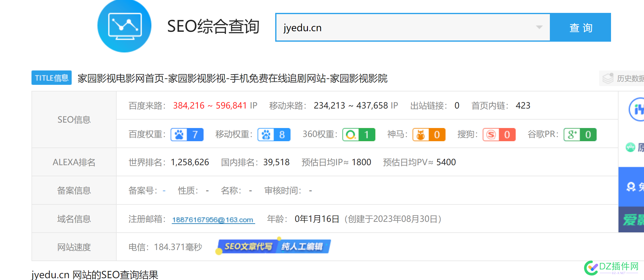Click the 谷歌PR green g+ badge
This screenshot has height=280, width=644.
tap(580, 135)
